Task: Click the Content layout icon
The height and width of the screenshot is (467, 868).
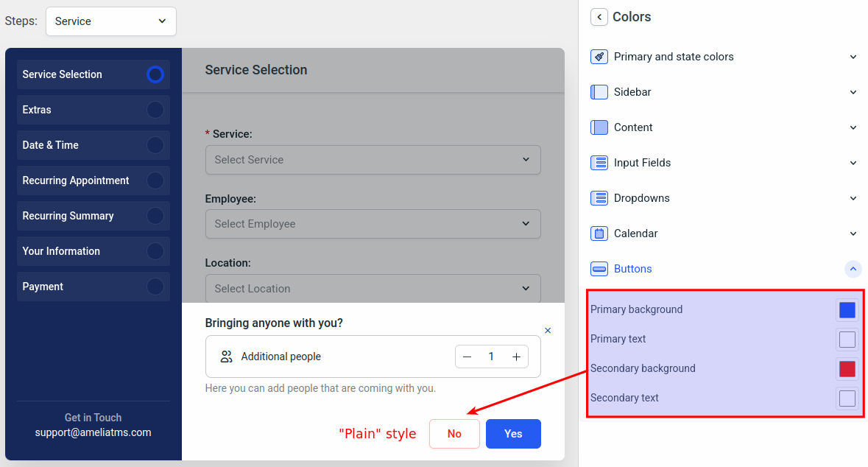Action: click(x=599, y=127)
